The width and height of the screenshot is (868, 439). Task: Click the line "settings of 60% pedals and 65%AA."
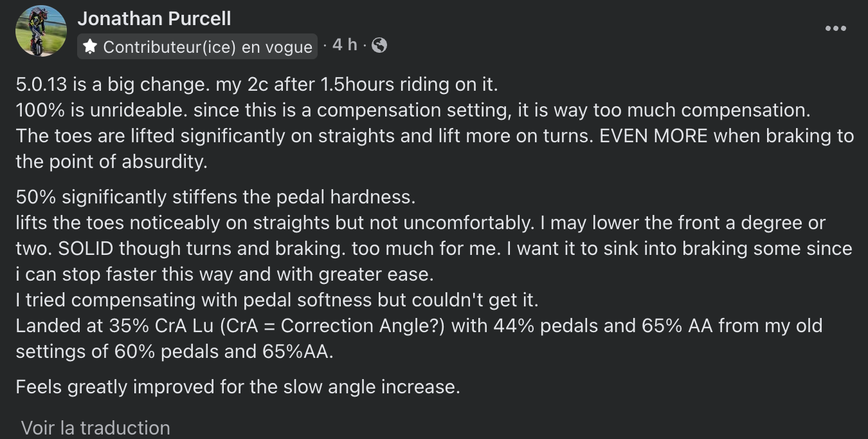(175, 352)
